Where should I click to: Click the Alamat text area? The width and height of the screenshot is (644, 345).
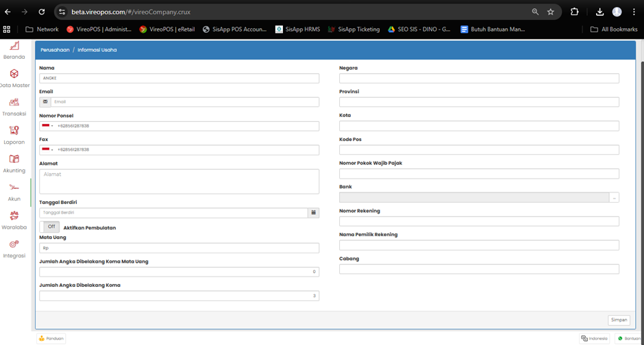coord(179,181)
